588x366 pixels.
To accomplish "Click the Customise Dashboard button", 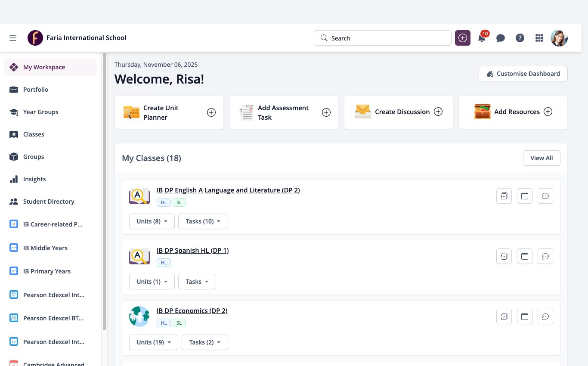I will tap(523, 74).
